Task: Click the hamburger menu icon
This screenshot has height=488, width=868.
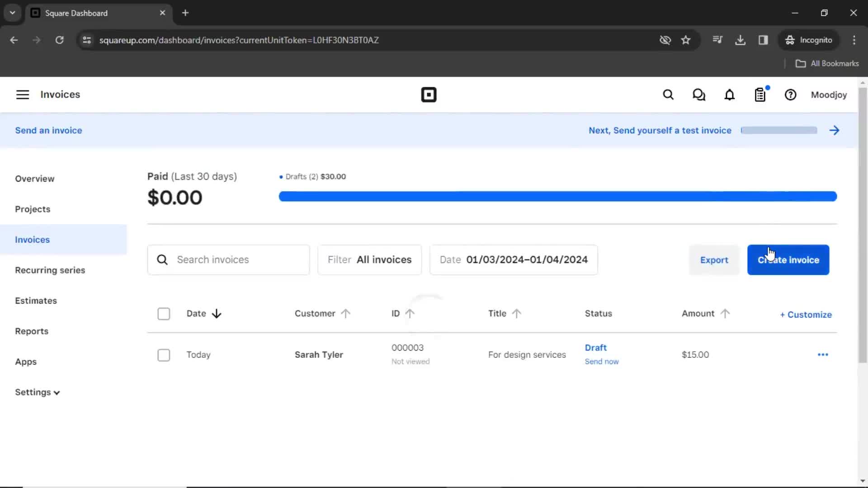Action: 22,94
